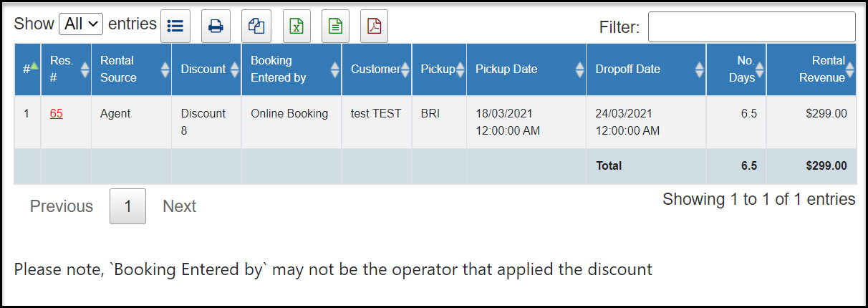
Task: Export table to Excel icon
Action: [x=296, y=26]
